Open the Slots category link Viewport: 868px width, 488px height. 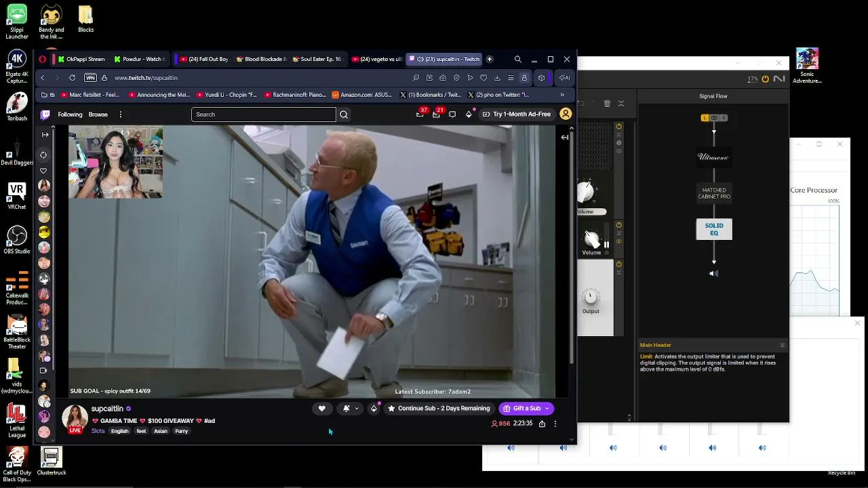[x=98, y=431]
